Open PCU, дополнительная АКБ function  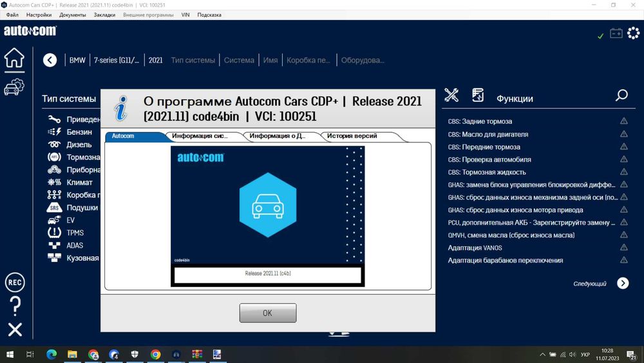pos(531,222)
